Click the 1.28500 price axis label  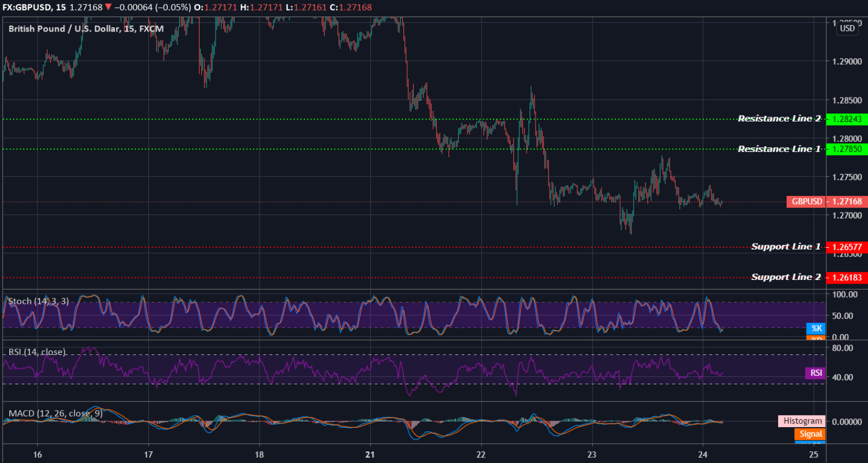coord(847,101)
